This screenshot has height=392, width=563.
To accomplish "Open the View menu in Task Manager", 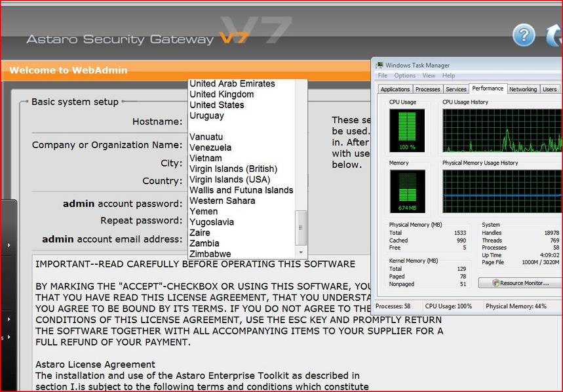I will click(429, 76).
